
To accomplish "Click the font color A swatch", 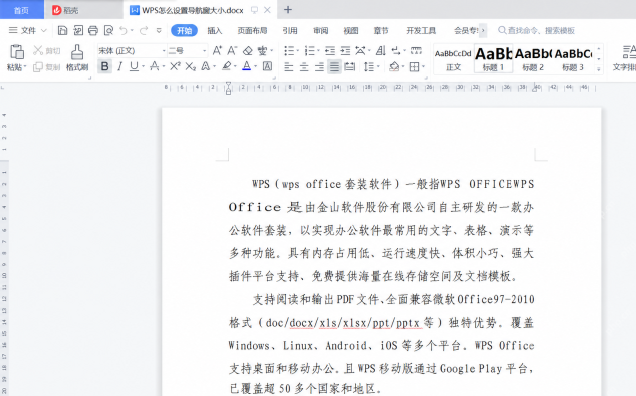I will coord(246,66).
